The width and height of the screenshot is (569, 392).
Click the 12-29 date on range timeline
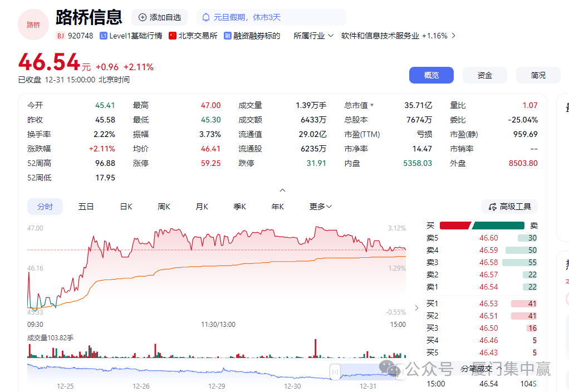[x=217, y=386]
